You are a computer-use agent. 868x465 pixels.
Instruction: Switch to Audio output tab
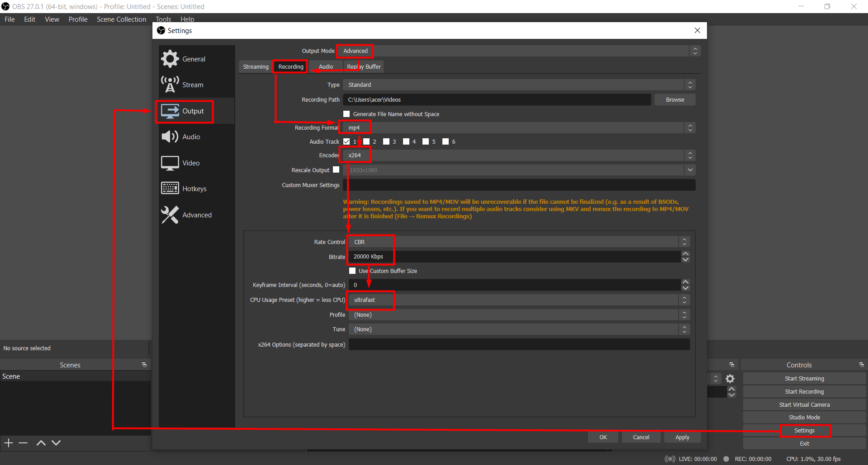[326, 66]
